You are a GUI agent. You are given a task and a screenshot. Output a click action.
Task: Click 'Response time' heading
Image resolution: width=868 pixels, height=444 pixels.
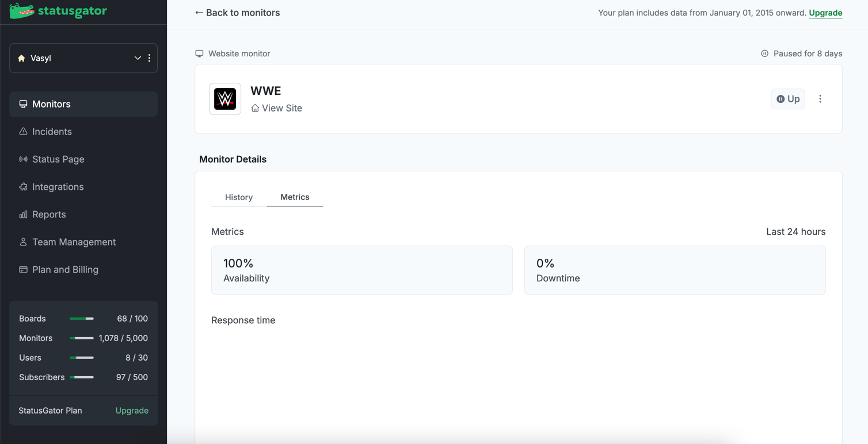tap(243, 320)
